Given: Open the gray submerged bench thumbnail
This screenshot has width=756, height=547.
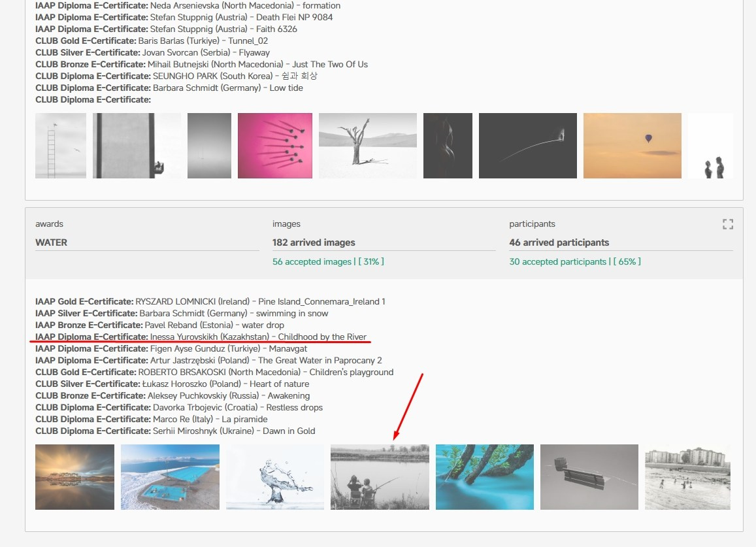Looking at the screenshot, I should pyautogui.click(x=589, y=477).
